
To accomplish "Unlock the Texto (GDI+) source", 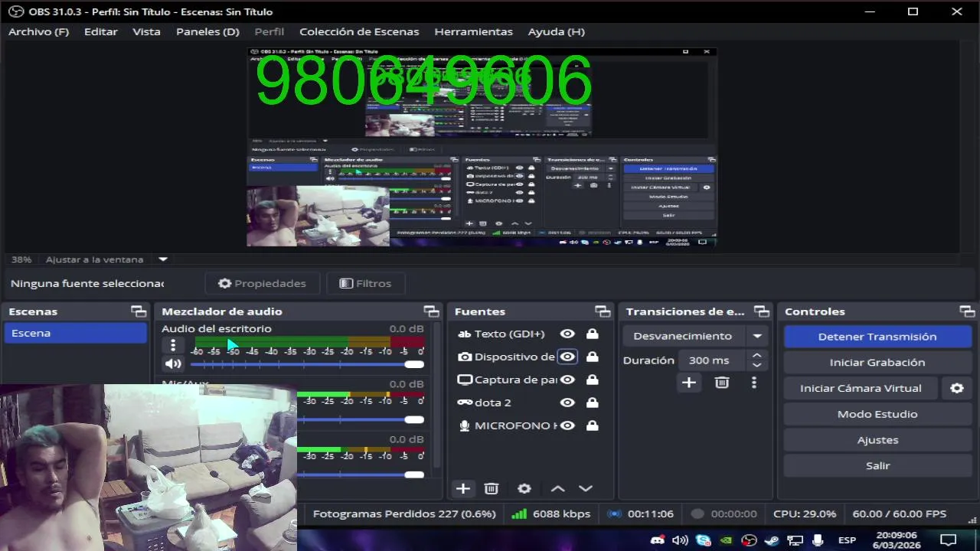I will (x=592, y=334).
